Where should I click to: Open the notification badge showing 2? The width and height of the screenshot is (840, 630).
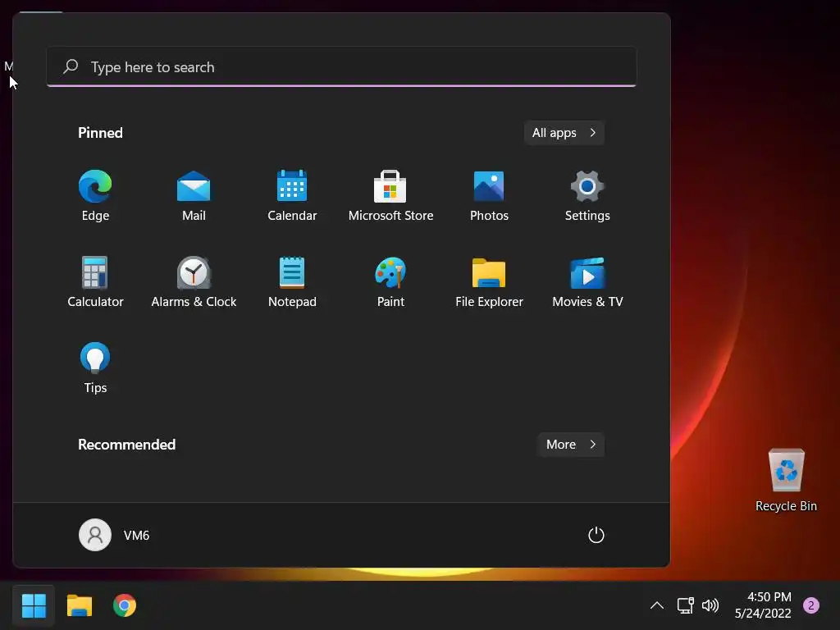811,605
